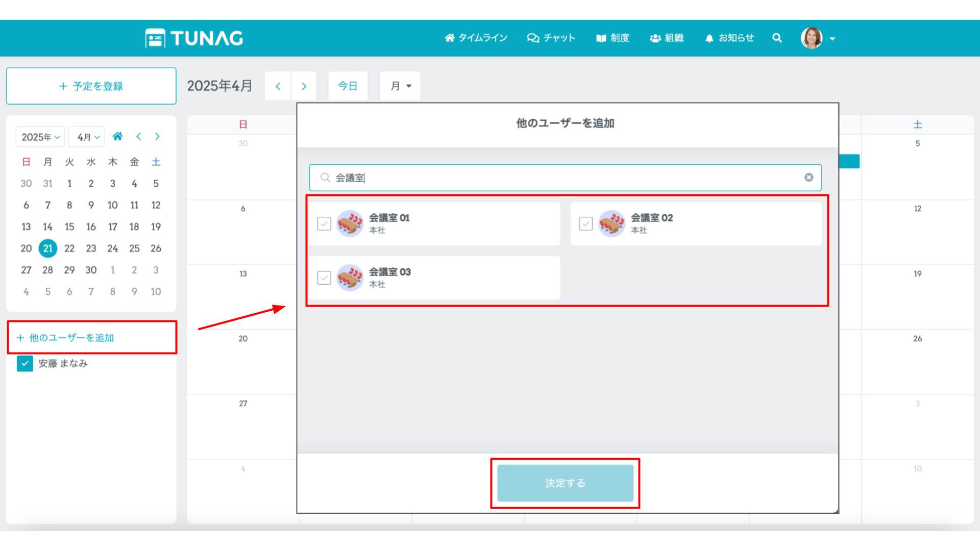Click day 13 in main calendar Sunday column
The width and height of the screenshot is (980, 551).
pyautogui.click(x=243, y=274)
